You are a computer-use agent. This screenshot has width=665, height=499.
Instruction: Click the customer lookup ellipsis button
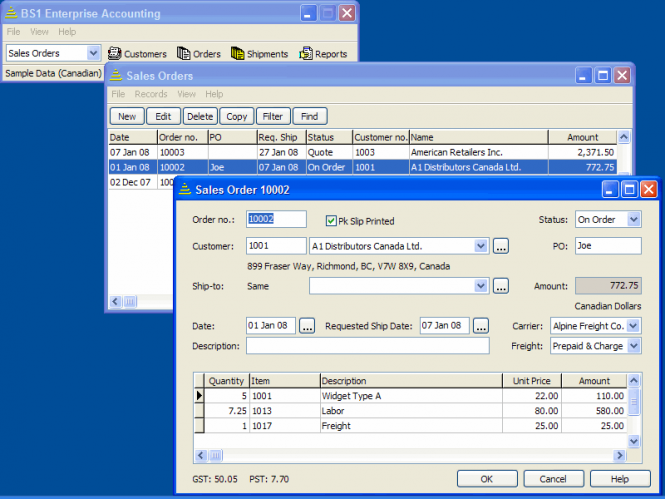click(501, 246)
